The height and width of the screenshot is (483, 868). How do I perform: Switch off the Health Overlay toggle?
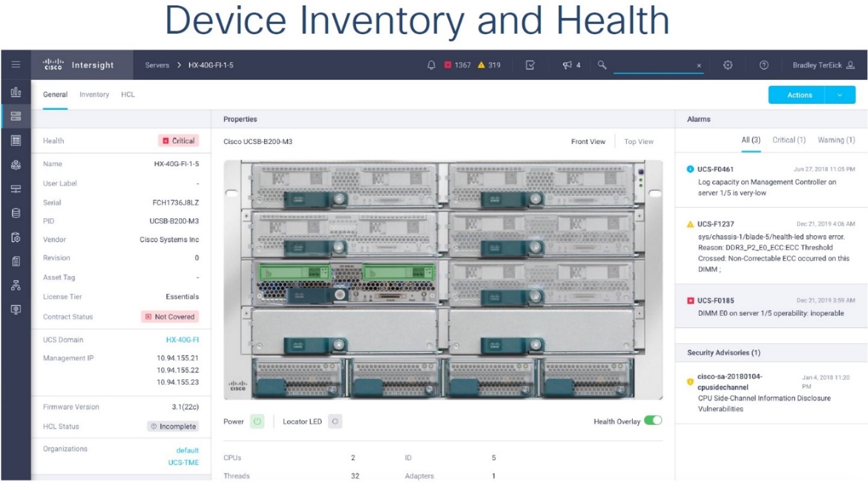point(653,420)
